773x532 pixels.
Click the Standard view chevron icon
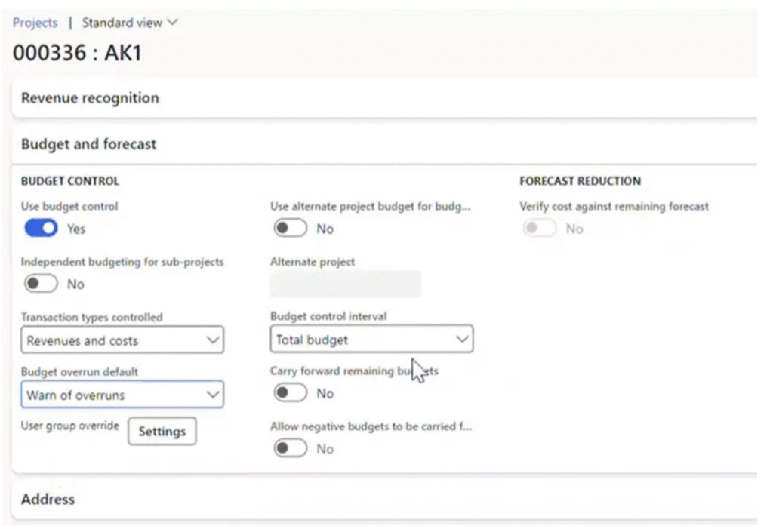tap(172, 22)
